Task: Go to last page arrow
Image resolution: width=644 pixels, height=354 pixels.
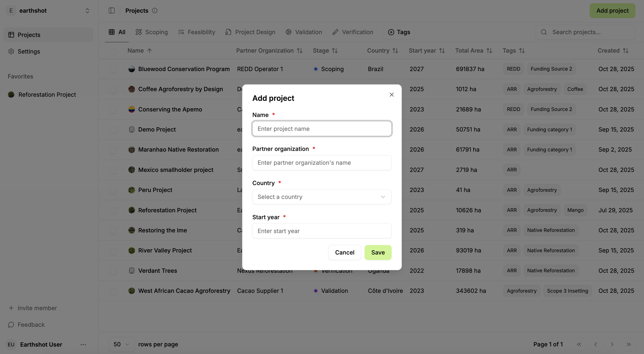Action: (x=629, y=344)
